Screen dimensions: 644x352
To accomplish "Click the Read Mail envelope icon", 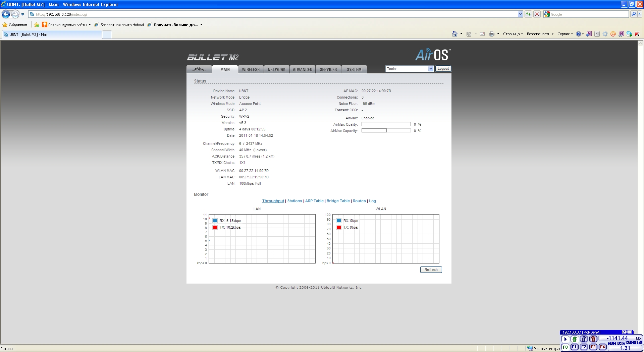I will [x=482, y=34].
